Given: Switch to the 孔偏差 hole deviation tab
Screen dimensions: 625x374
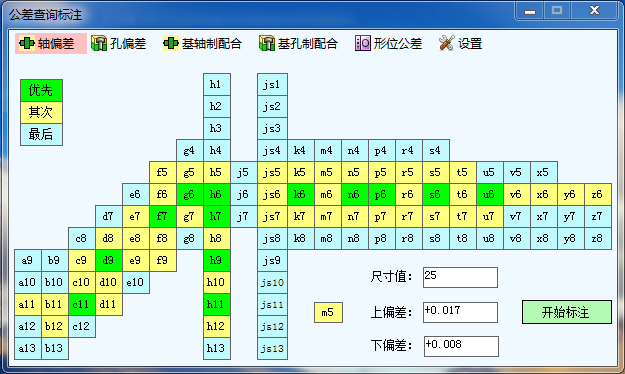Looking at the screenshot, I should [x=118, y=43].
